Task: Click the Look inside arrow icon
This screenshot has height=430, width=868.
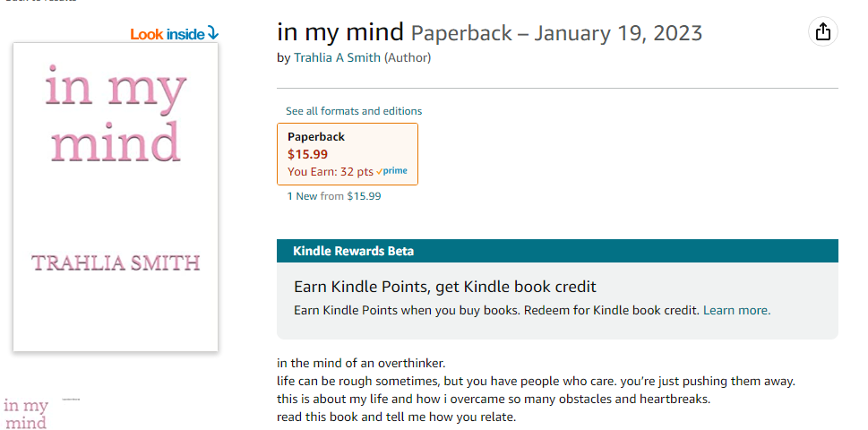Action: click(x=212, y=33)
